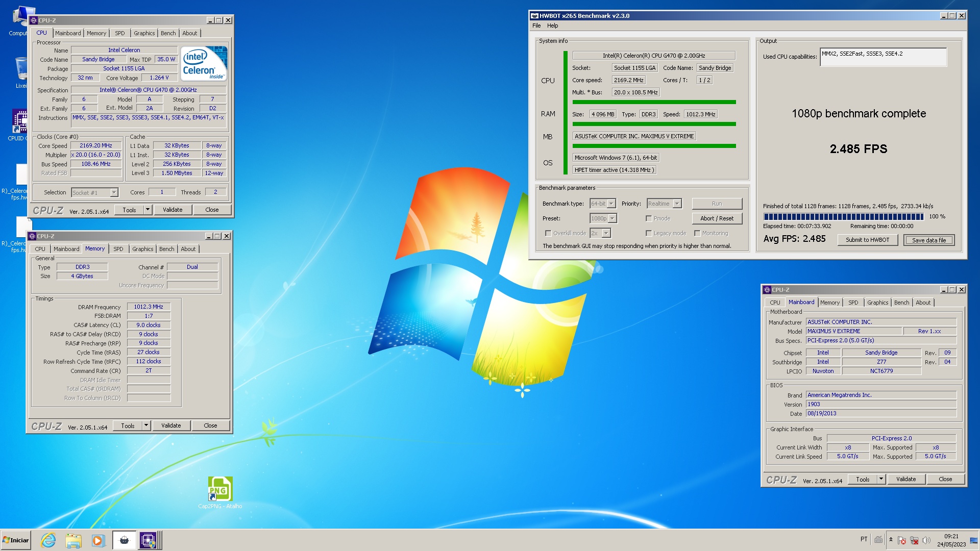Click the Show Desktop button at taskbar end

(x=974, y=540)
